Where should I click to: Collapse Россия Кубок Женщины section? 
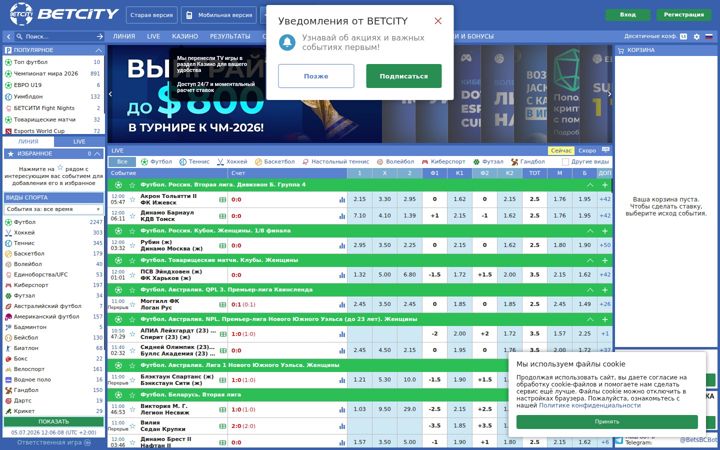(x=590, y=231)
